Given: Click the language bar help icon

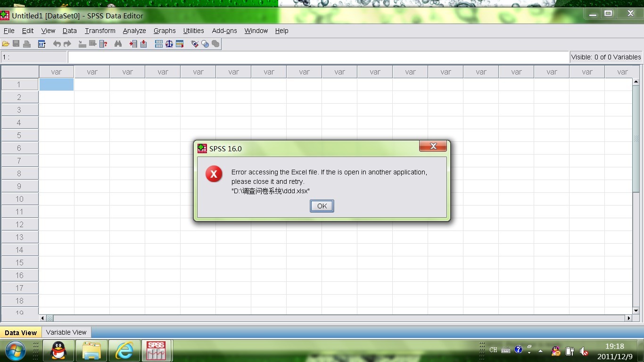Looking at the screenshot, I should 519,350.
